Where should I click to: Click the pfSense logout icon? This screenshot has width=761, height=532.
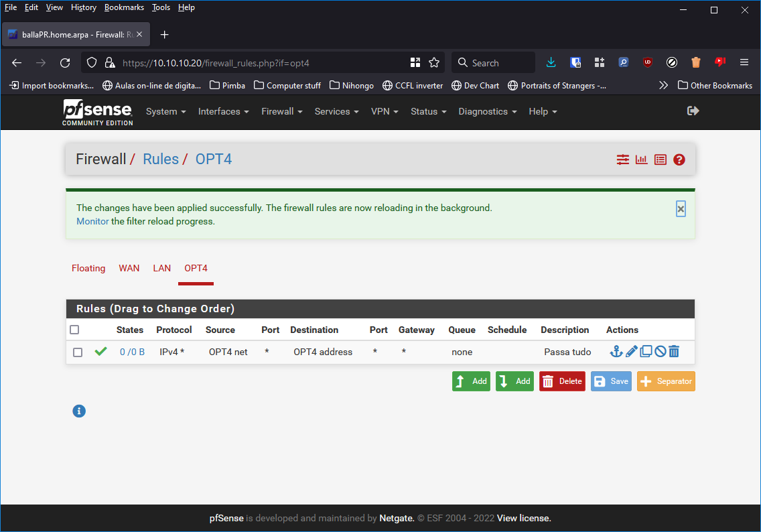point(693,111)
